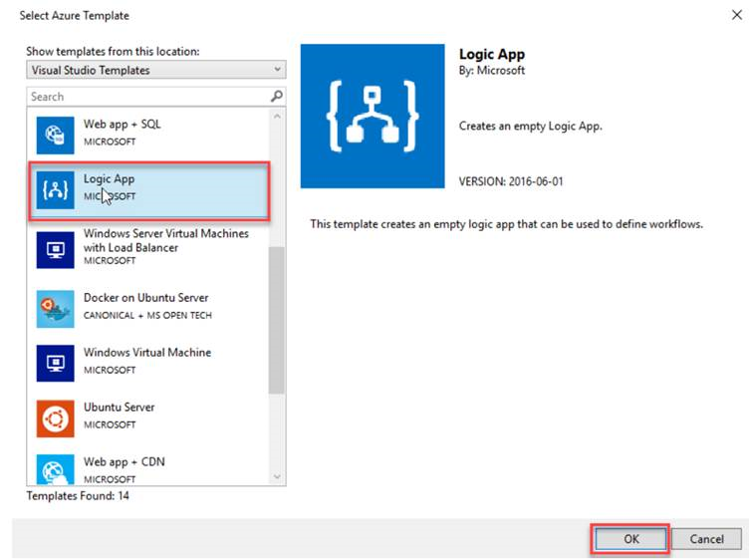Viewport: 749px width, 560px height.
Task: Open the template location dropdown
Action: (x=155, y=70)
